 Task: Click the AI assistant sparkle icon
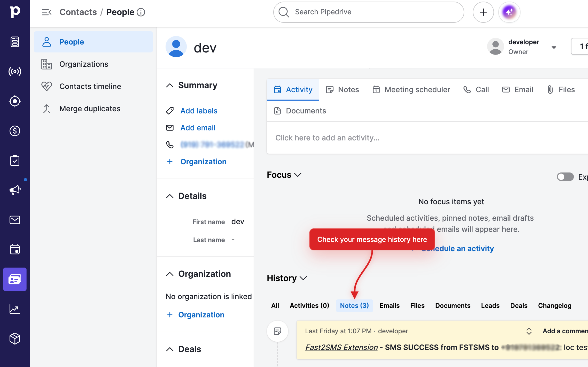(x=509, y=12)
